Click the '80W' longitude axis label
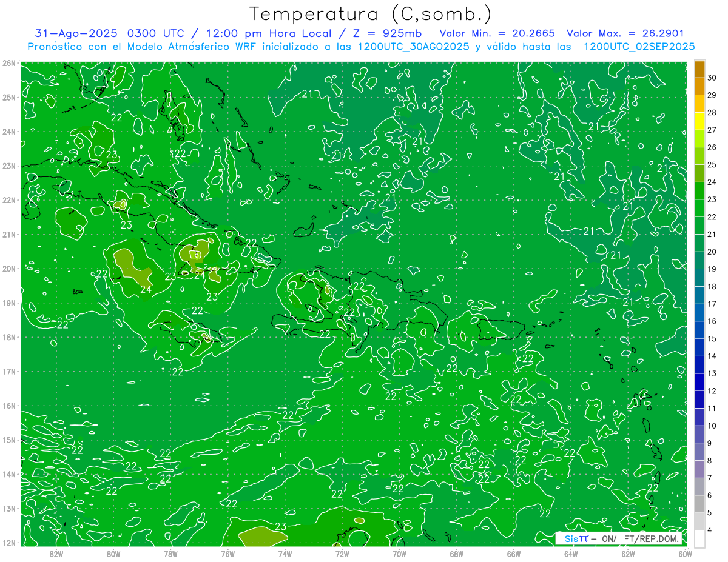 (x=113, y=554)
